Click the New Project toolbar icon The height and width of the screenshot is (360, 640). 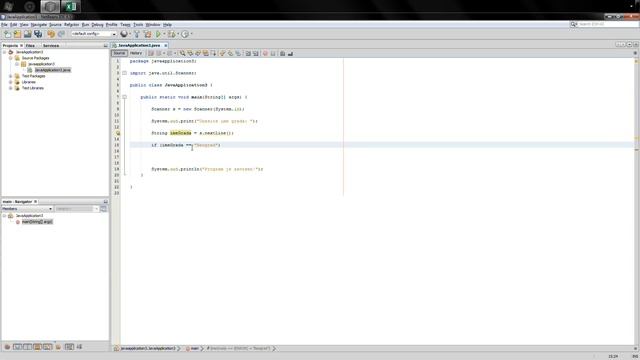tap(18, 34)
